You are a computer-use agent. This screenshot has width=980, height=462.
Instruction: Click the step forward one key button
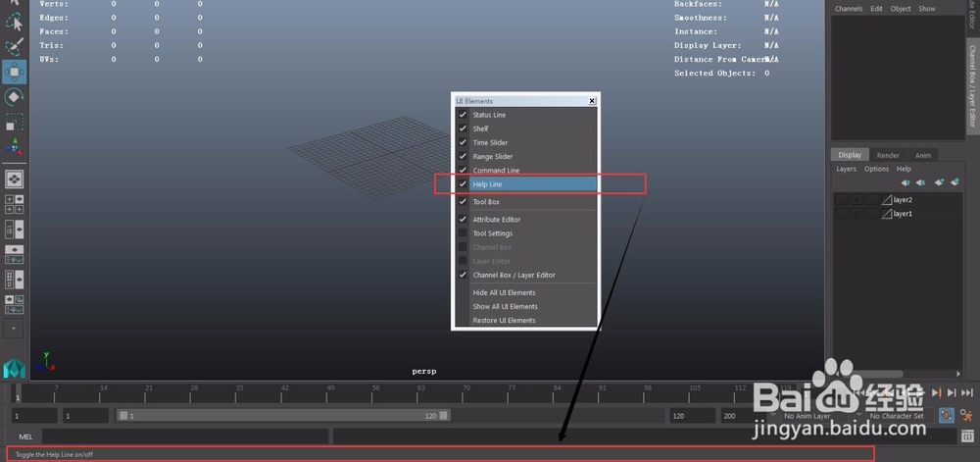click(x=937, y=392)
